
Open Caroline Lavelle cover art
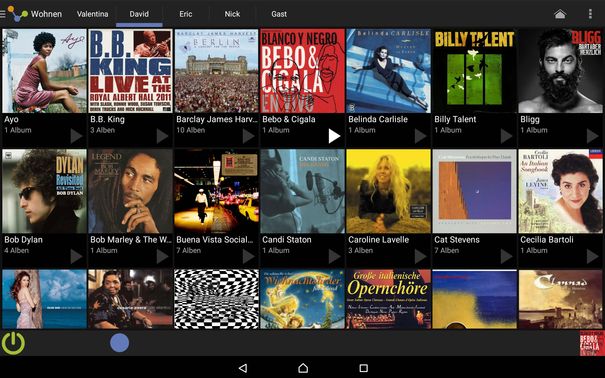tap(389, 191)
